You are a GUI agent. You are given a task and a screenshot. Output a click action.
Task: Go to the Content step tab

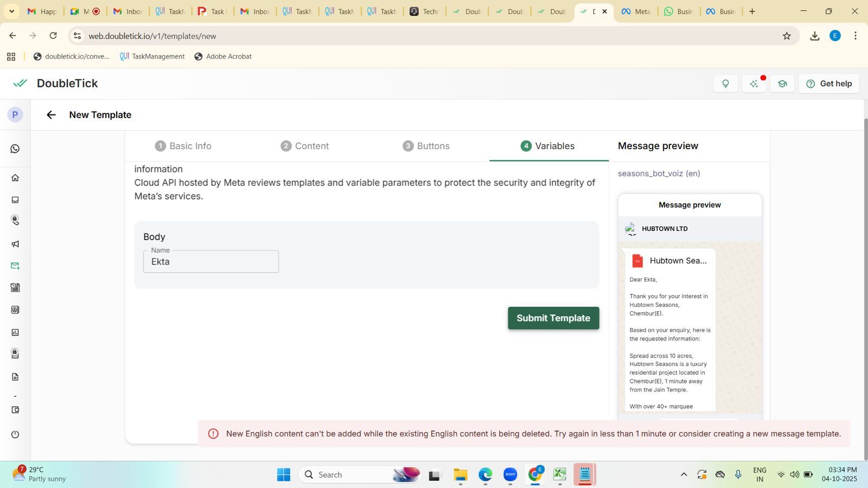(305, 146)
